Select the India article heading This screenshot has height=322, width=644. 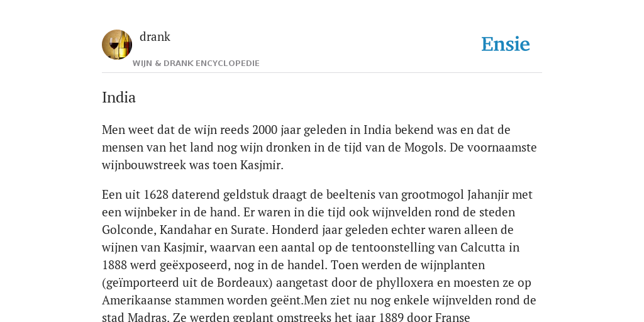(119, 97)
